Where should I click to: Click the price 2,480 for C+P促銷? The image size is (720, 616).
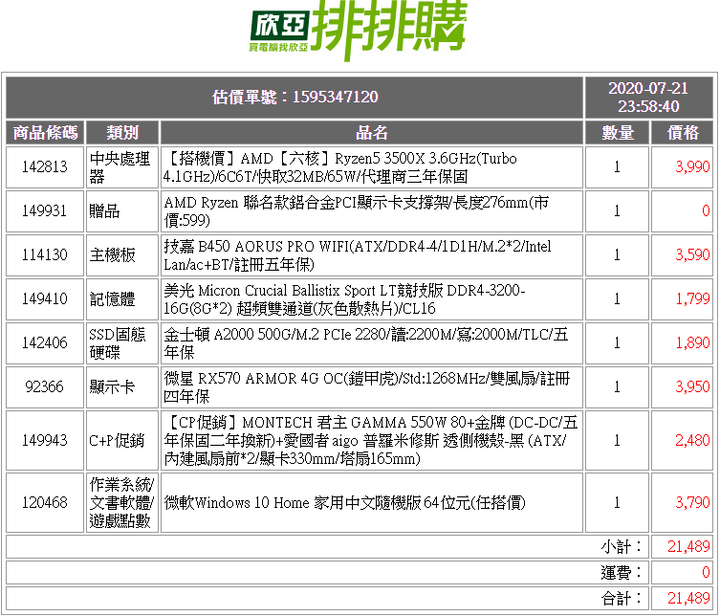click(692, 441)
